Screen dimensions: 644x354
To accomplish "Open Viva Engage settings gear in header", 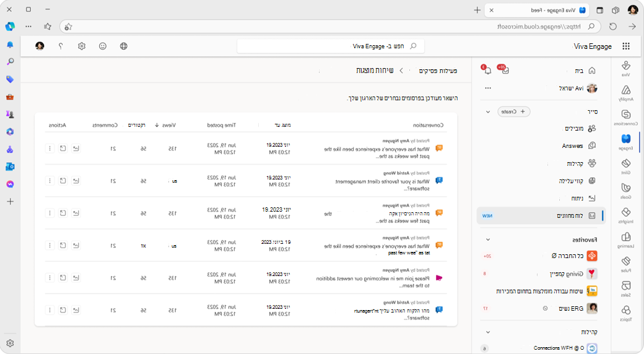I will pos(82,46).
